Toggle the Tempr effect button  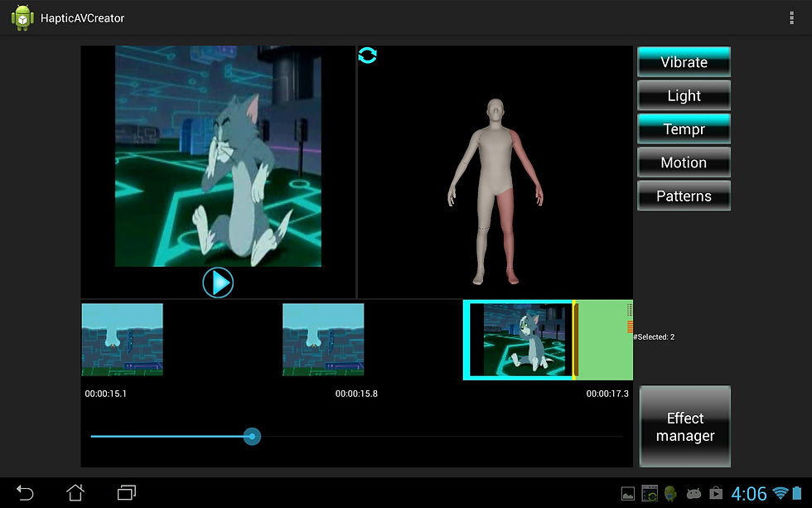(x=684, y=129)
